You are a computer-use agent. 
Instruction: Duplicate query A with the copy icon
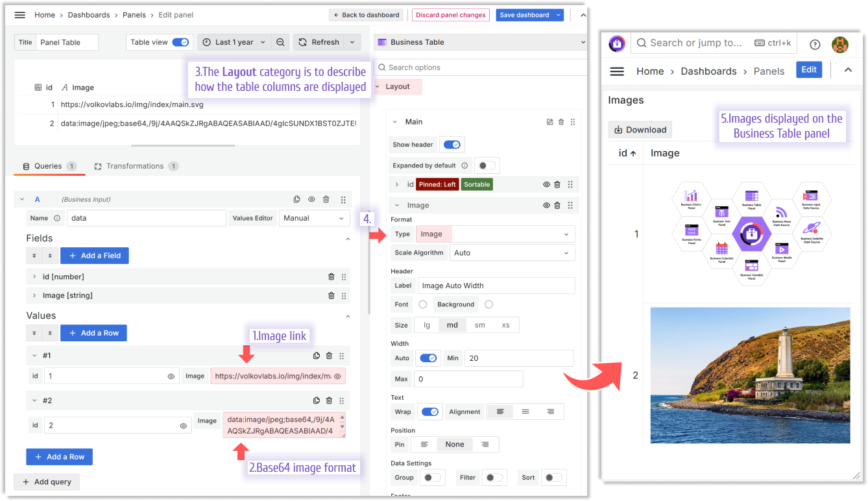point(297,200)
